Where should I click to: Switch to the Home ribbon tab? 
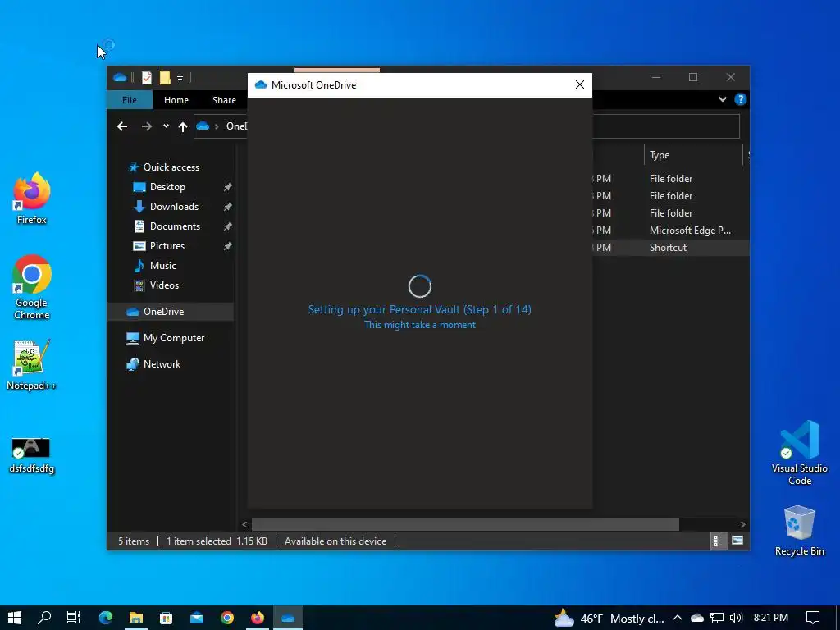tap(176, 99)
